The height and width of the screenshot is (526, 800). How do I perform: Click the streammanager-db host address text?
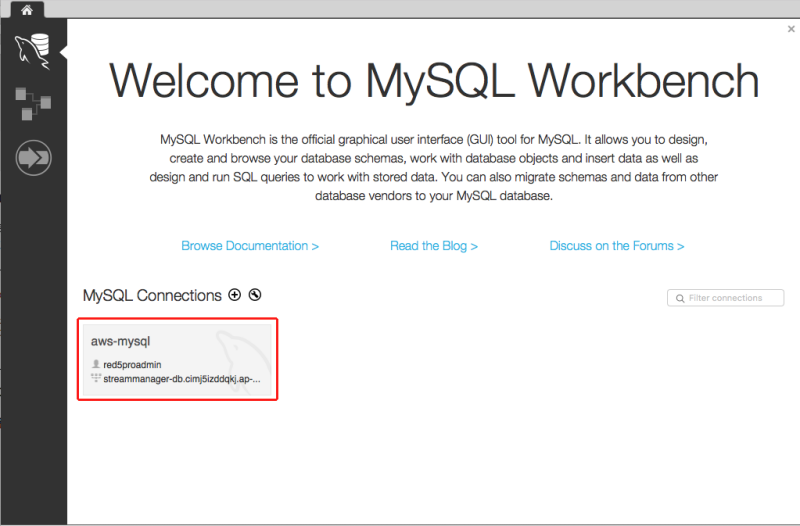coord(182,379)
